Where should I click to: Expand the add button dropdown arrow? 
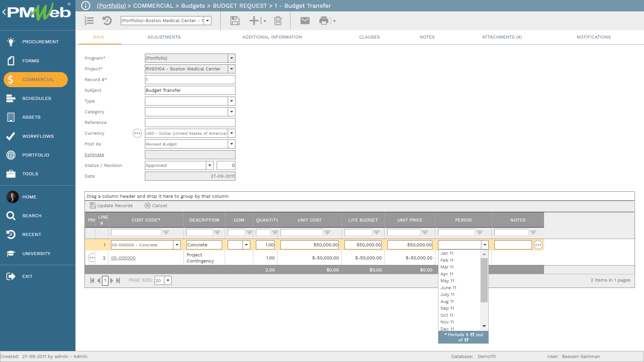(265, 21)
